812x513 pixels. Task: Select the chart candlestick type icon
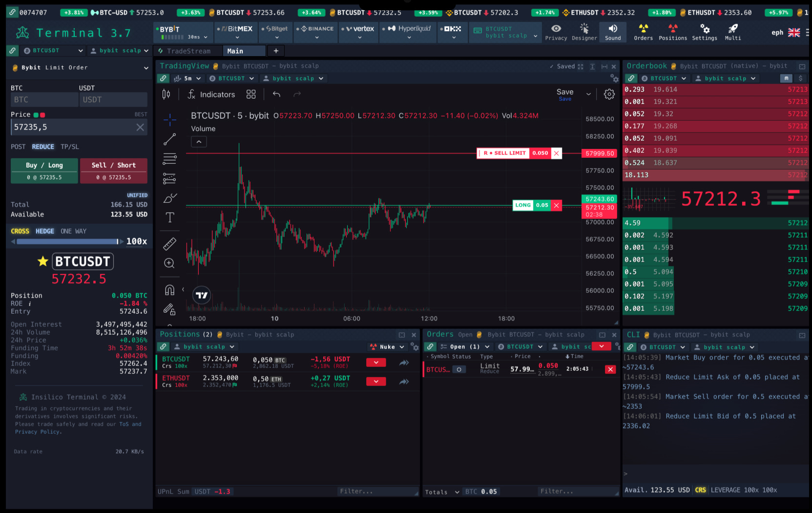(x=166, y=94)
